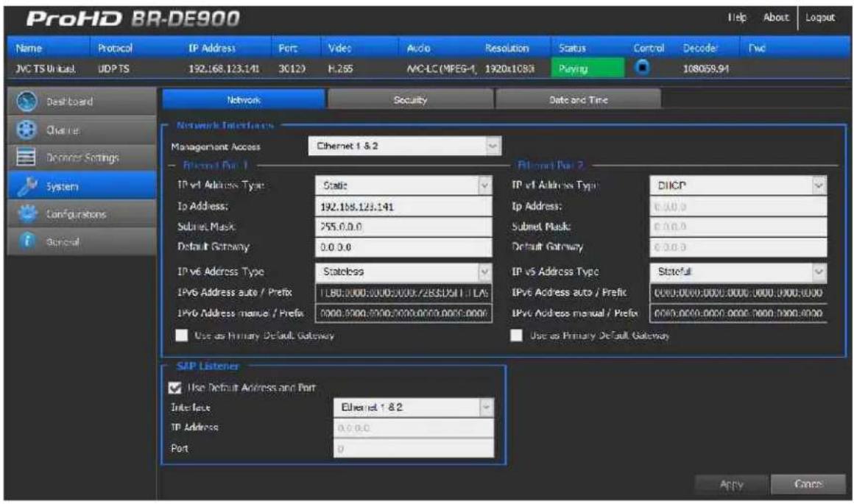Open the SAP Listener Interface dropdown
The image size is (854, 504).
(414, 407)
